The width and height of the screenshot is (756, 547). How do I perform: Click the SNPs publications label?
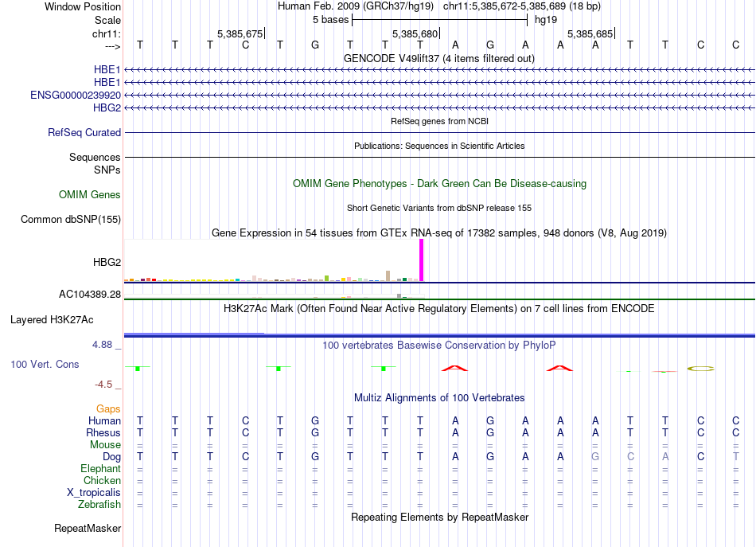pos(107,170)
